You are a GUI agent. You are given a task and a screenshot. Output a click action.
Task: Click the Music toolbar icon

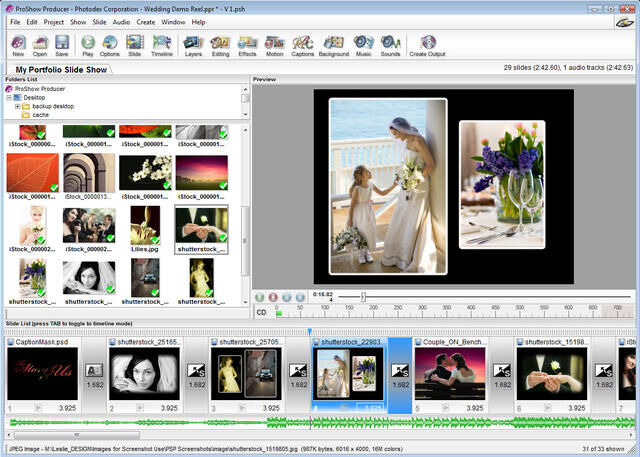pos(363,43)
